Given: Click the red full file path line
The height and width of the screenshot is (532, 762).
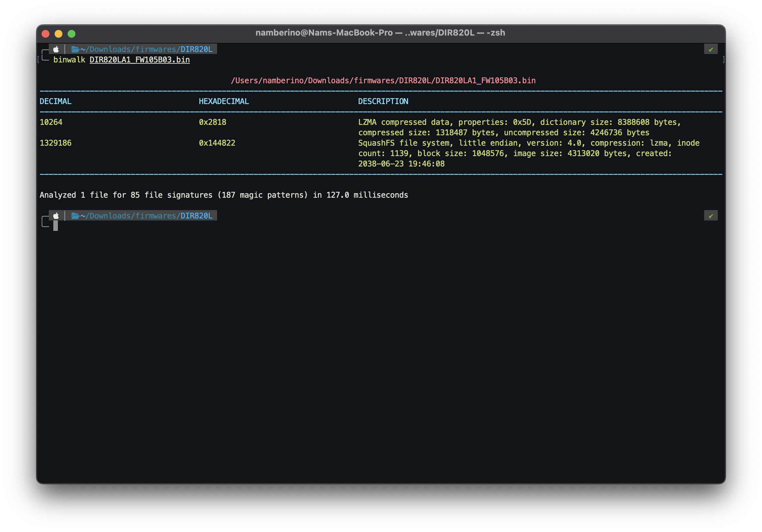Looking at the screenshot, I should 383,80.
